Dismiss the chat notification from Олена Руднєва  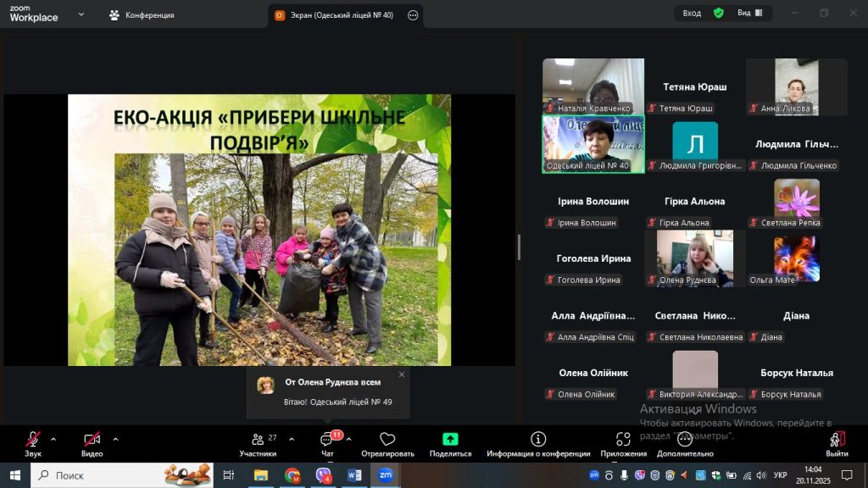[402, 374]
